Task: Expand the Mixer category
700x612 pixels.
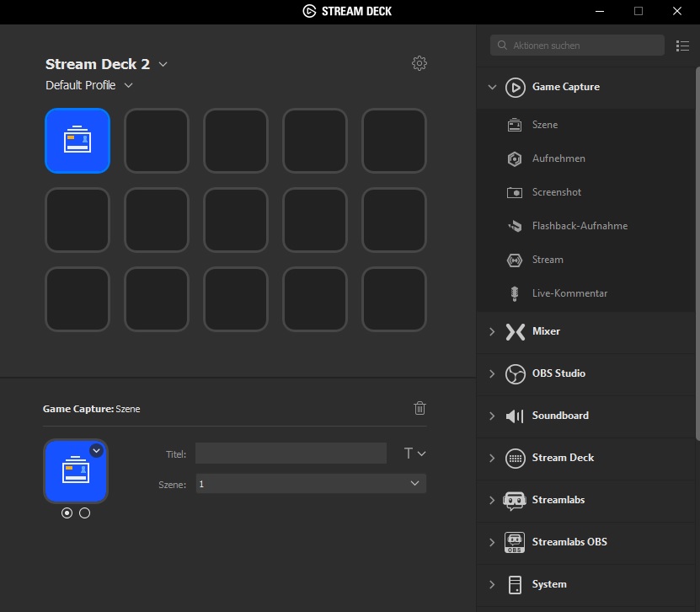Action: point(492,331)
